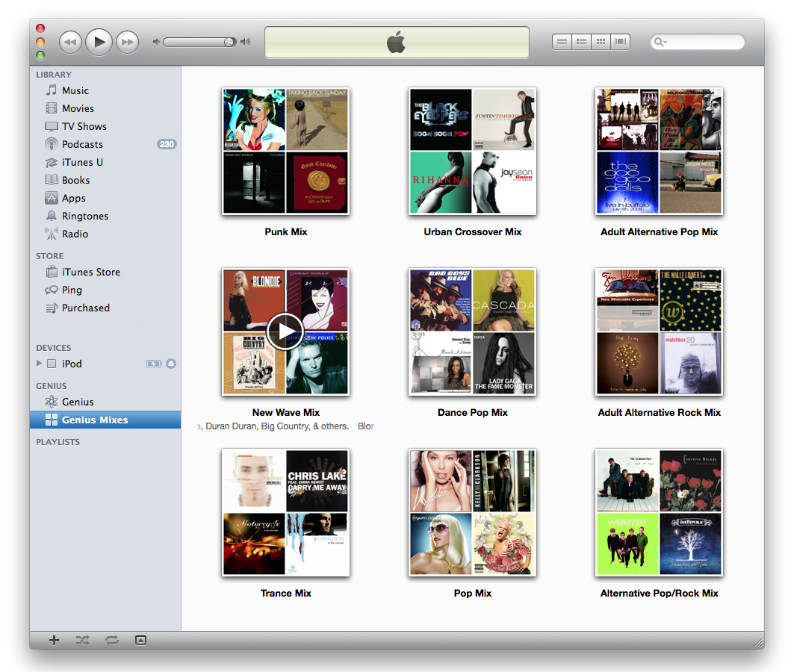Screen dimensions: 794x672
Task: Open Ping under the Store section
Action: point(70,290)
